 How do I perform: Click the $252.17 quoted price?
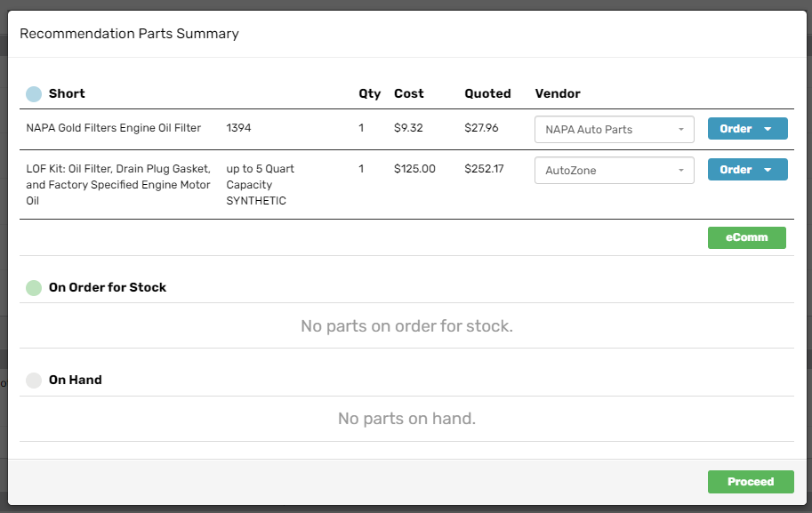click(x=483, y=169)
